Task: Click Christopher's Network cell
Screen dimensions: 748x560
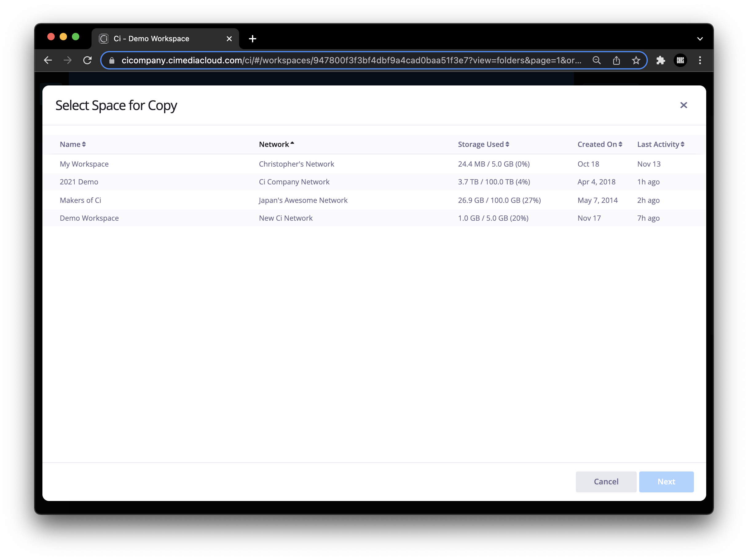Action: point(296,164)
